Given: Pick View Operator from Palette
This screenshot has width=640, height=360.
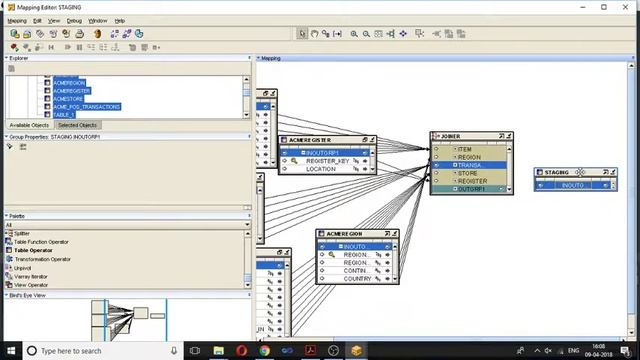Looking at the screenshot, I should pos(31,285).
